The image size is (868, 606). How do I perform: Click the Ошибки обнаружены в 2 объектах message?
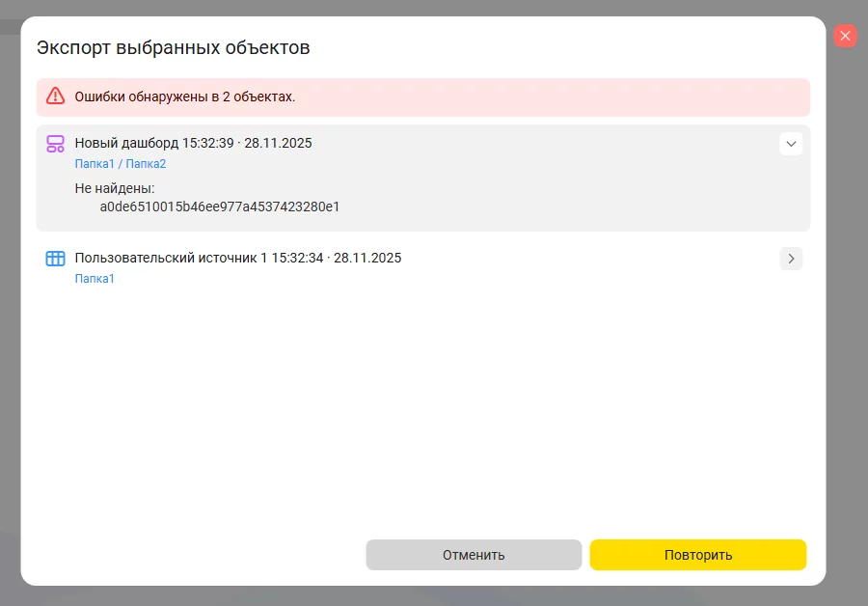[185, 96]
